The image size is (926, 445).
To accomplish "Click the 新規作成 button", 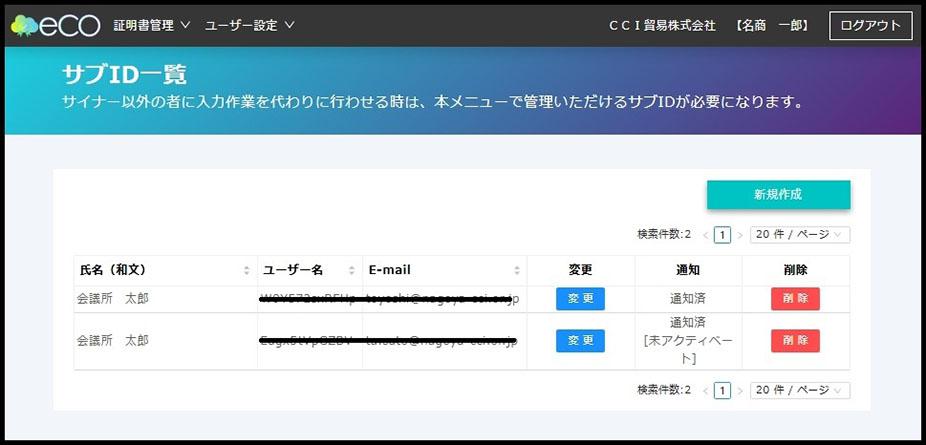I will (778, 195).
